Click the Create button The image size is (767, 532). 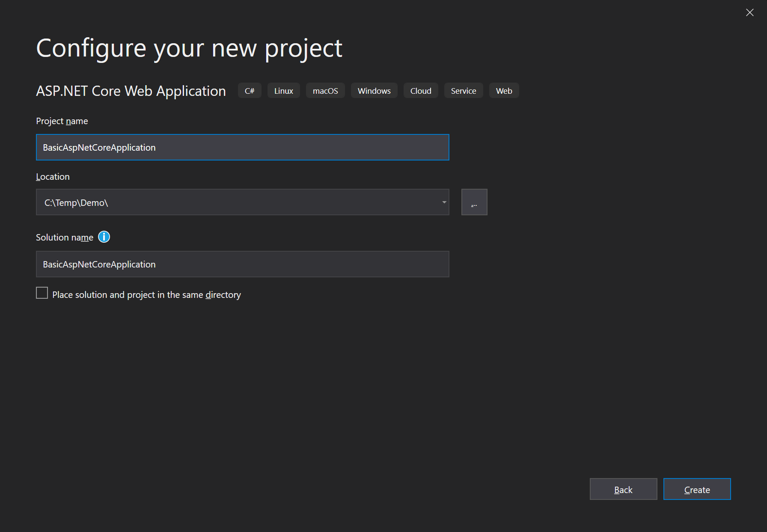click(x=697, y=489)
